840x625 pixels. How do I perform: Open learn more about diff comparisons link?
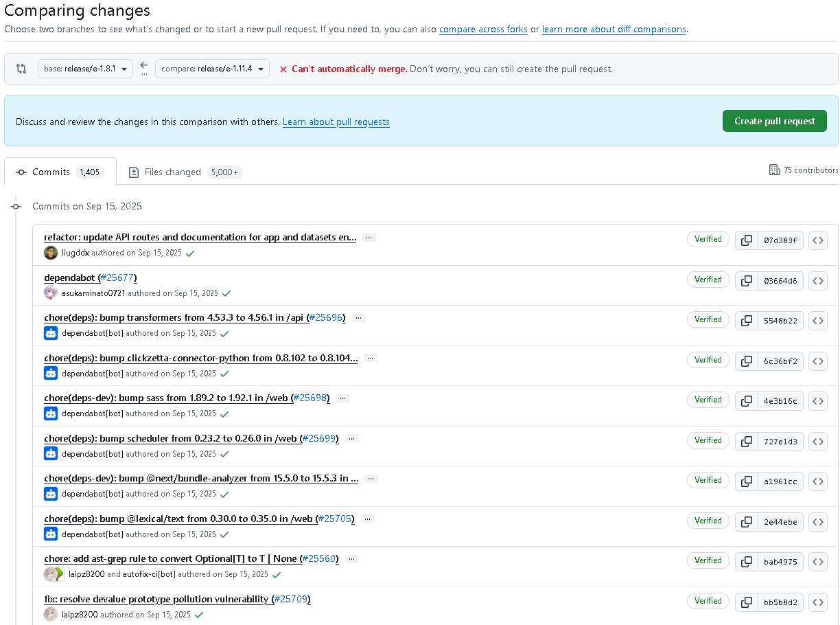point(614,30)
